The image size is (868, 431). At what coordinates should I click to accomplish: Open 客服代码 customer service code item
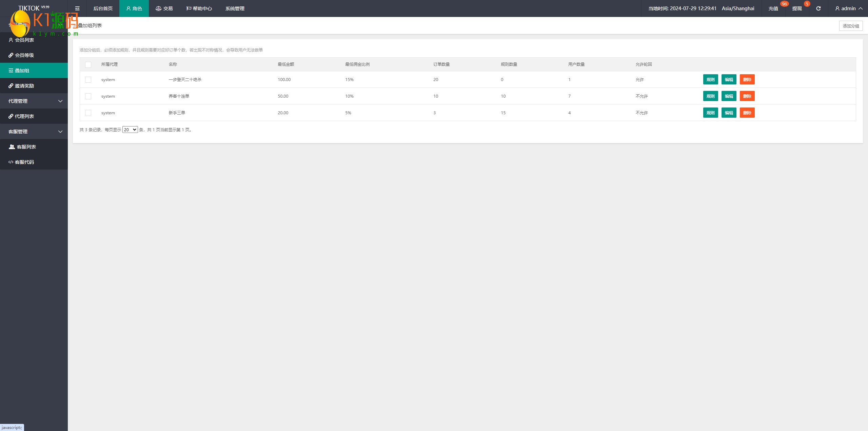click(x=24, y=162)
